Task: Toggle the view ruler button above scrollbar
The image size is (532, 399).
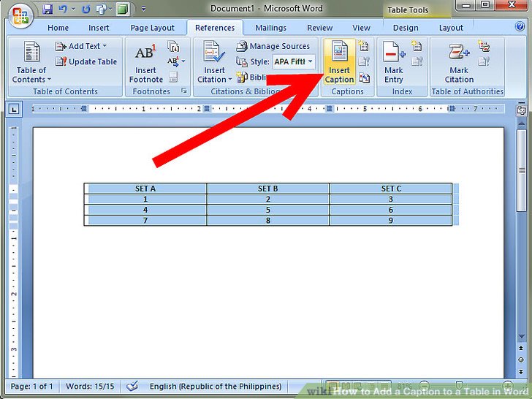Action: pos(521,110)
